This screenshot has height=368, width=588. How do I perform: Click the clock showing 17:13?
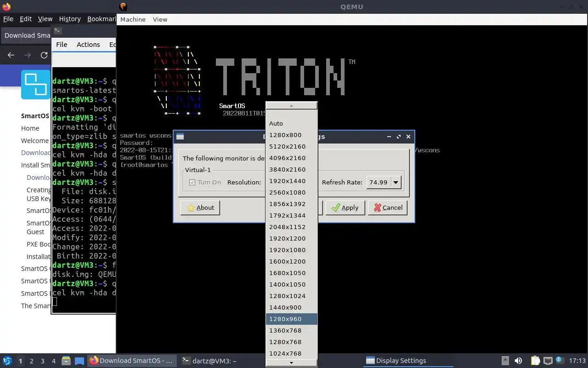coord(577,361)
